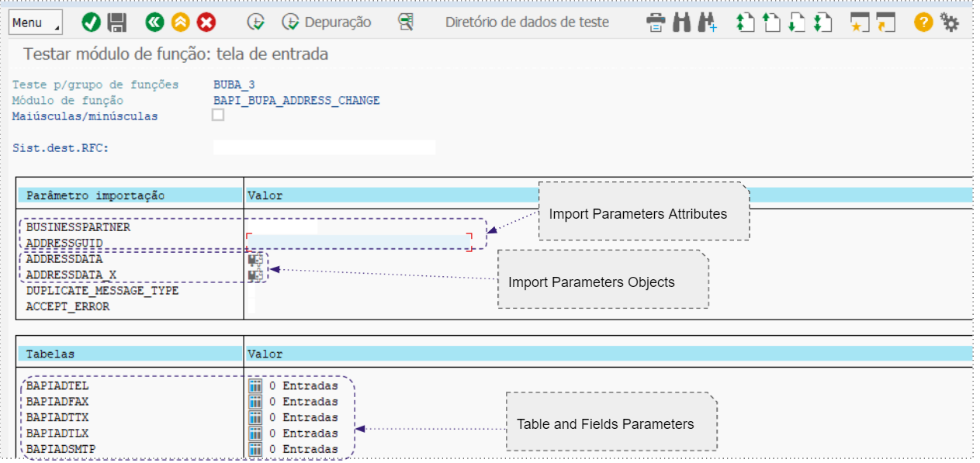The width and height of the screenshot is (980, 463).
Task: Click the green Back double-arrow icon
Action: coord(154,22)
